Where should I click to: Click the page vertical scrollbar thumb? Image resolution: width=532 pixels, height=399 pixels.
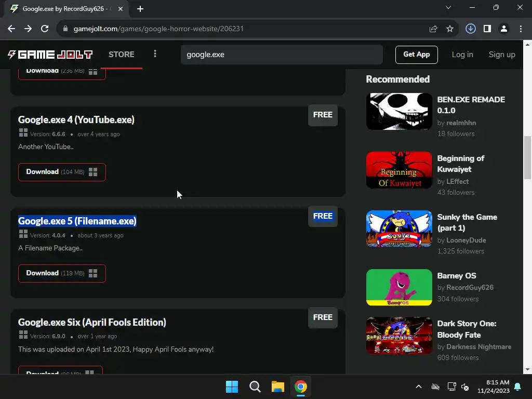click(527, 157)
